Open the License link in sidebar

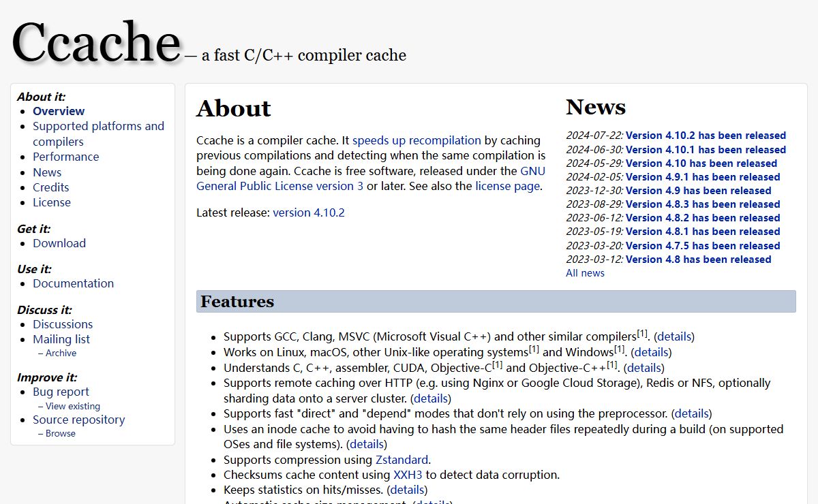pyautogui.click(x=51, y=202)
